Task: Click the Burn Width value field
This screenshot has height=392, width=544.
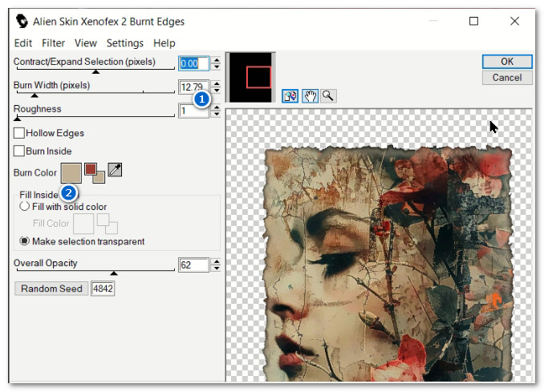Action: (193, 87)
